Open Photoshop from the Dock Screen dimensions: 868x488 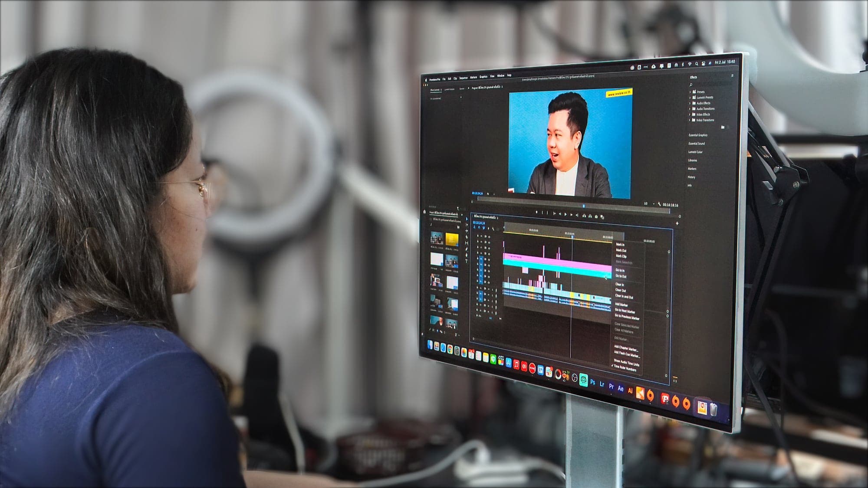592,382
